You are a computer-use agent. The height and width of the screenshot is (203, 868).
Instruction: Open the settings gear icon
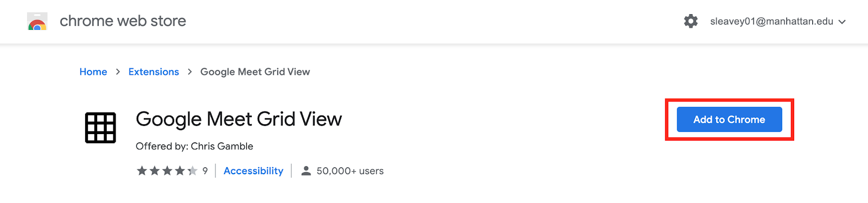click(691, 21)
